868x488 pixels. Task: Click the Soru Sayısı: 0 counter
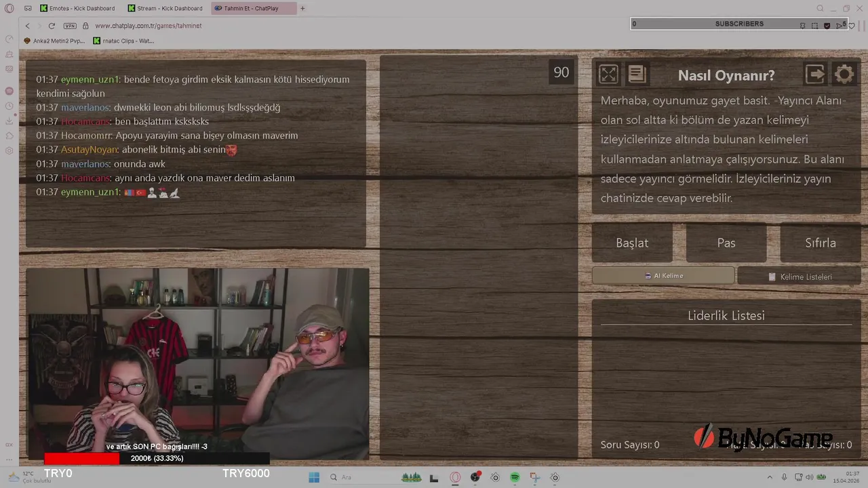(x=630, y=445)
